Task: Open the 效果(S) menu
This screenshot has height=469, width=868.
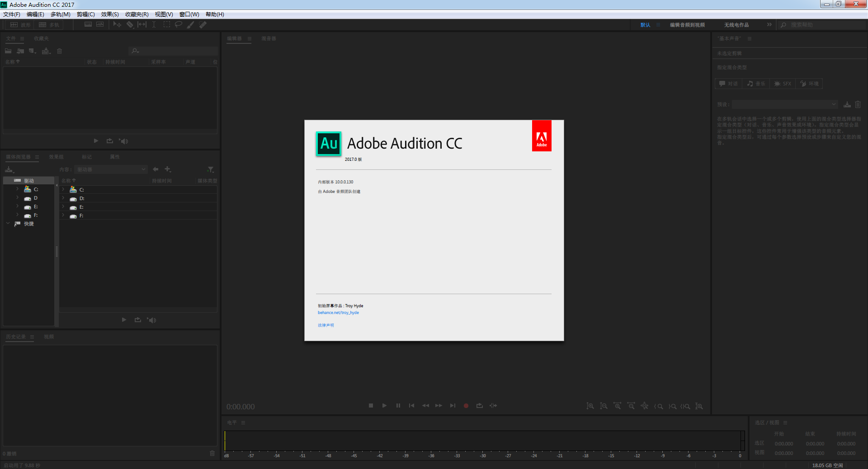Action: coord(110,14)
